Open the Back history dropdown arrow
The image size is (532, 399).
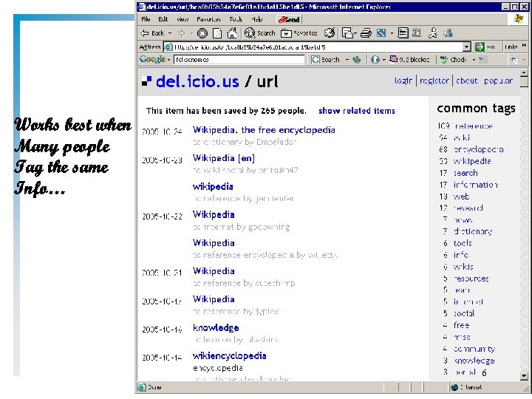pyautogui.click(x=170, y=33)
